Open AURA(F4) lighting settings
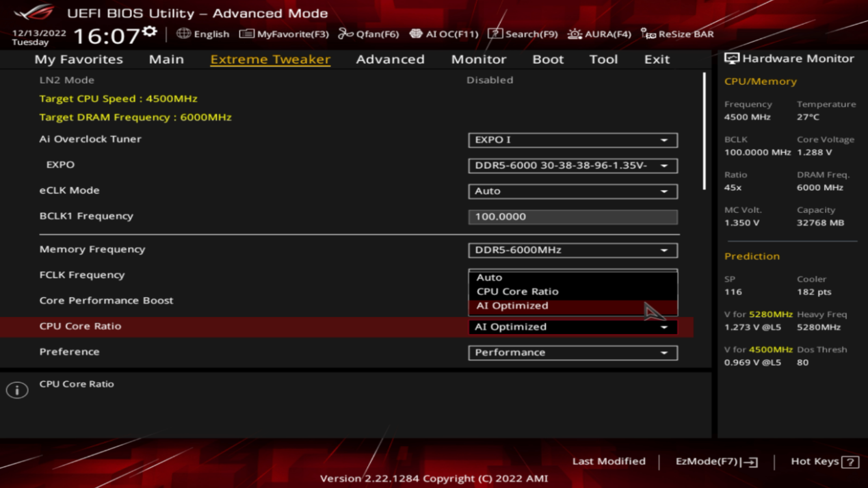 [599, 34]
